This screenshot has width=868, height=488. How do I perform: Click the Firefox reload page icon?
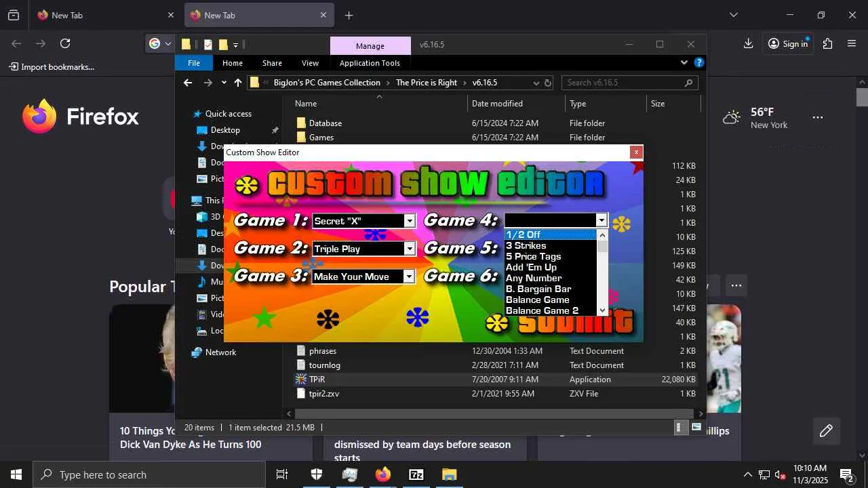(x=65, y=43)
